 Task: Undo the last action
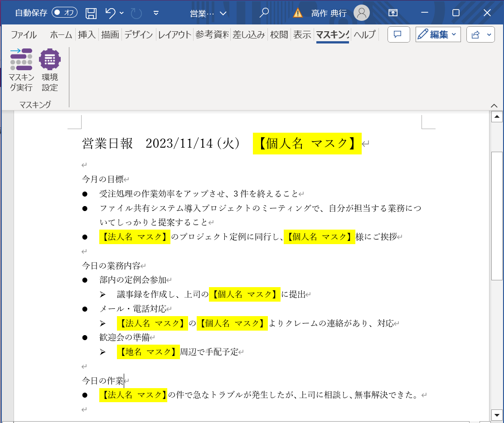click(x=110, y=13)
